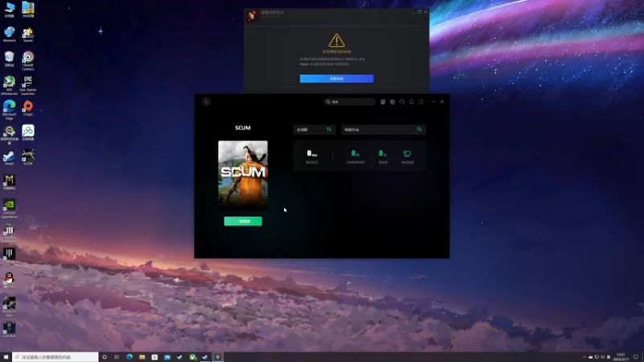Click the green monitor icon in stats panel
The image size is (644, 362).
point(407,154)
